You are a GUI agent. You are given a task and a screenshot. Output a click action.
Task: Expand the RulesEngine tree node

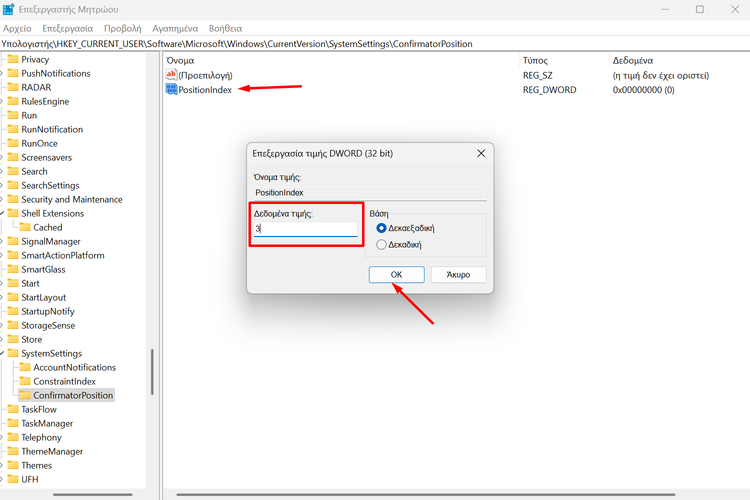point(2,101)
